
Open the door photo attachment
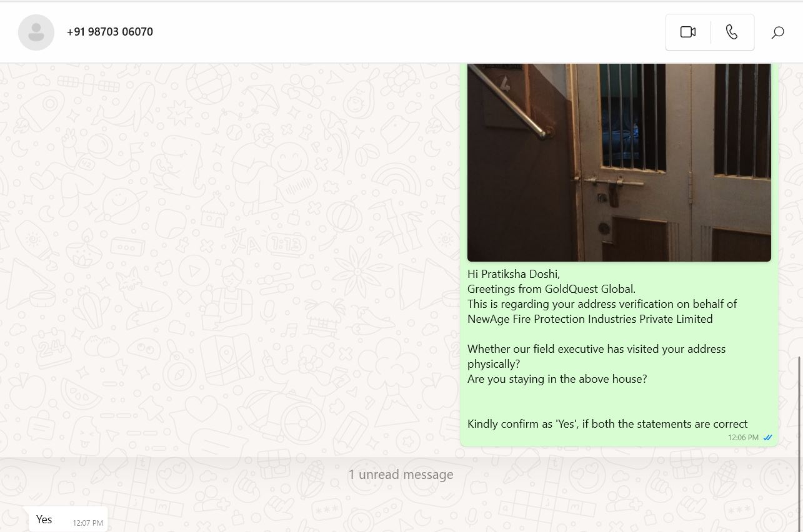(619, 162)
